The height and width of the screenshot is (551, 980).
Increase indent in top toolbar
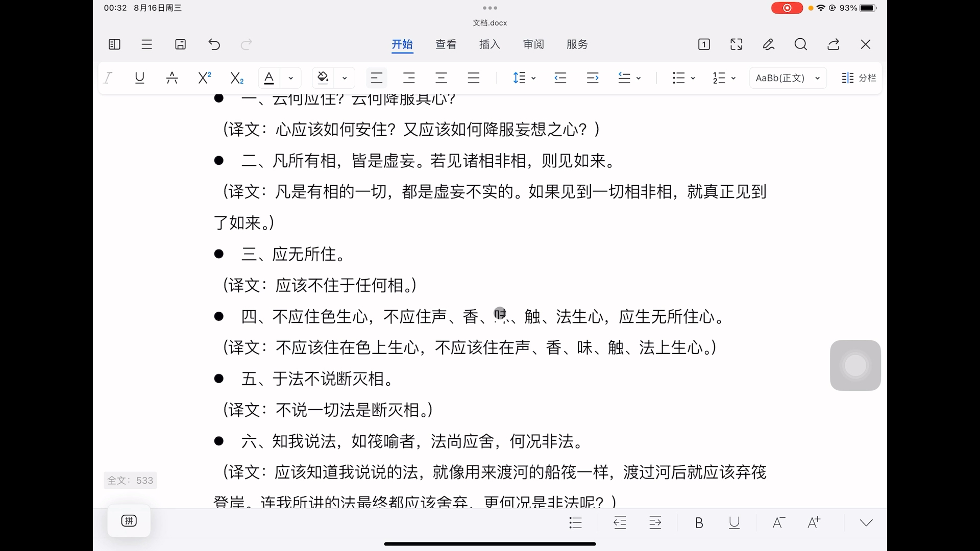[x=593, y=78]
